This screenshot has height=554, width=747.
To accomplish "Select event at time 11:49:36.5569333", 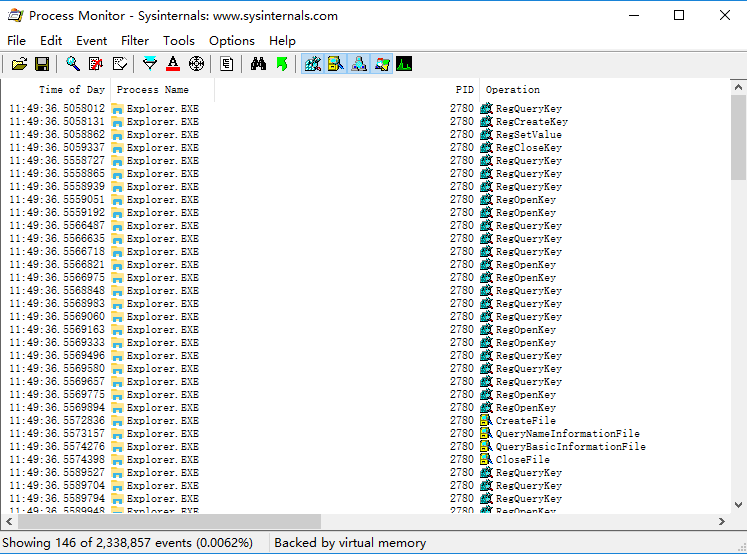I will (365, 342).
